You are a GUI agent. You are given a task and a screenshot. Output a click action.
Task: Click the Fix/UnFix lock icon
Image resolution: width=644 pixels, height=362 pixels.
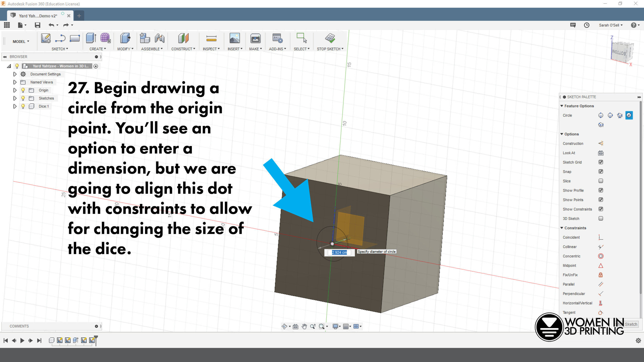(600, 275)
